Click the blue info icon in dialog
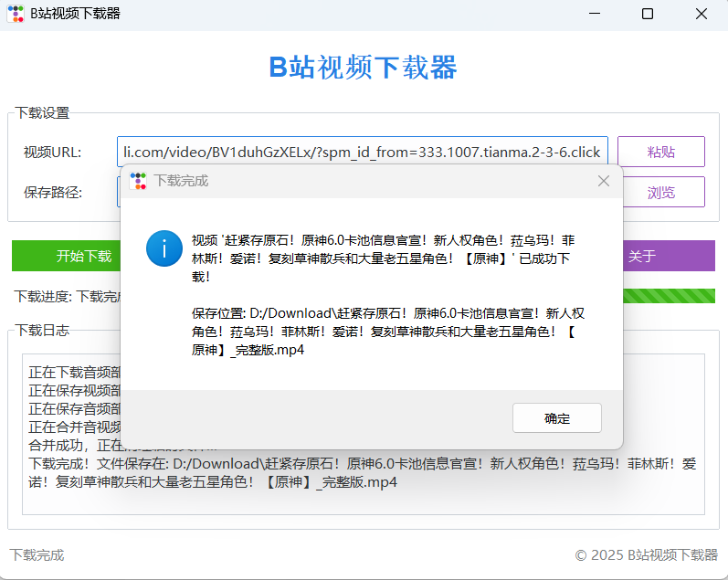The height and width of the screenshot is (580, 728). [x=164, y=248]
